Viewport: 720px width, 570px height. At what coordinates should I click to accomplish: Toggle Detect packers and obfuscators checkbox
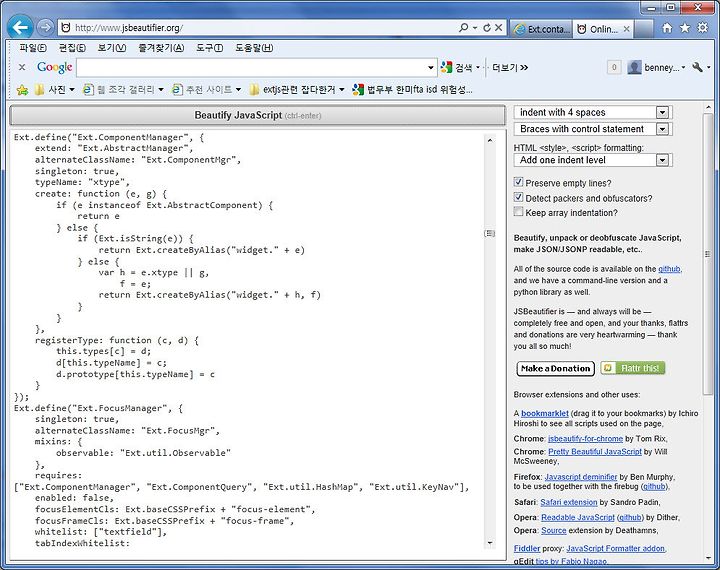518,198
